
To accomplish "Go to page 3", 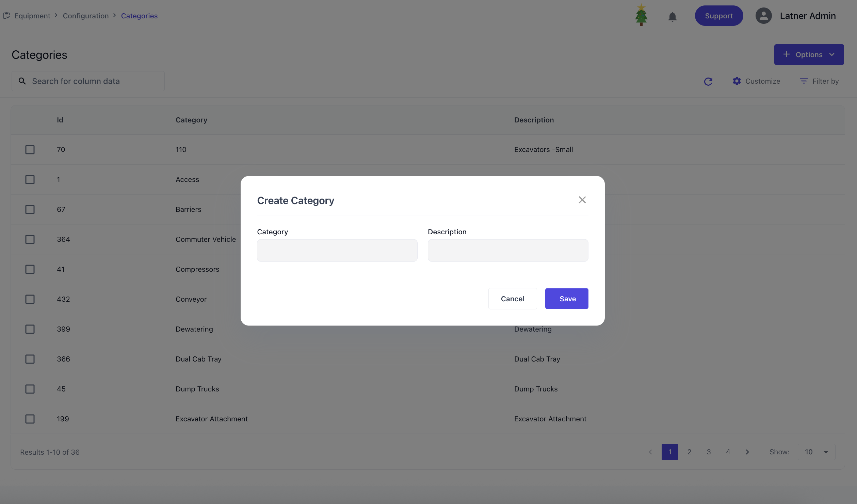I will [709, 452].
